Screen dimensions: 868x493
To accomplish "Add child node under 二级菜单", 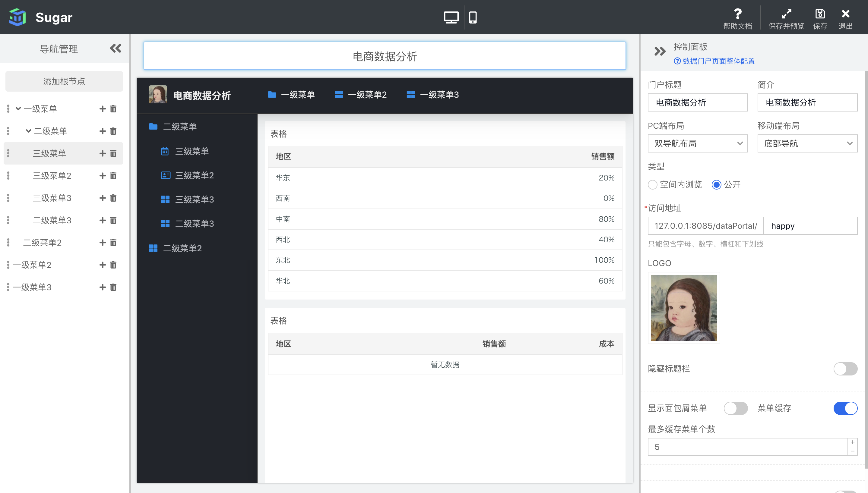I will pyautogui.click(x=102, y=131).
